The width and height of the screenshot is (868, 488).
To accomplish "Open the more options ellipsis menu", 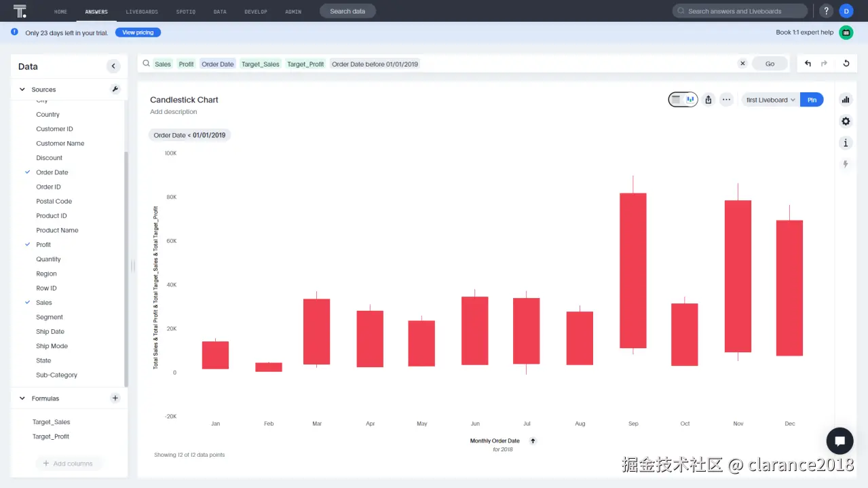I will (x=726, y=100).
